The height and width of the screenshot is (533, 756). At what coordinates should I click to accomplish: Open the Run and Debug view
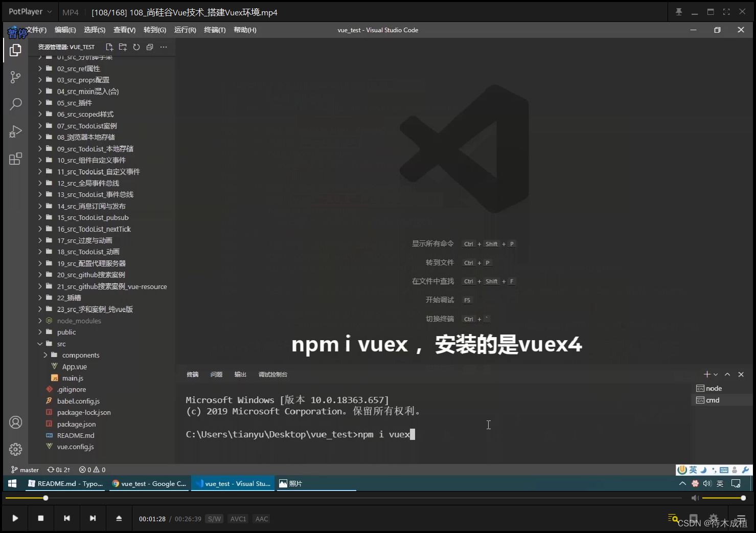15,131
